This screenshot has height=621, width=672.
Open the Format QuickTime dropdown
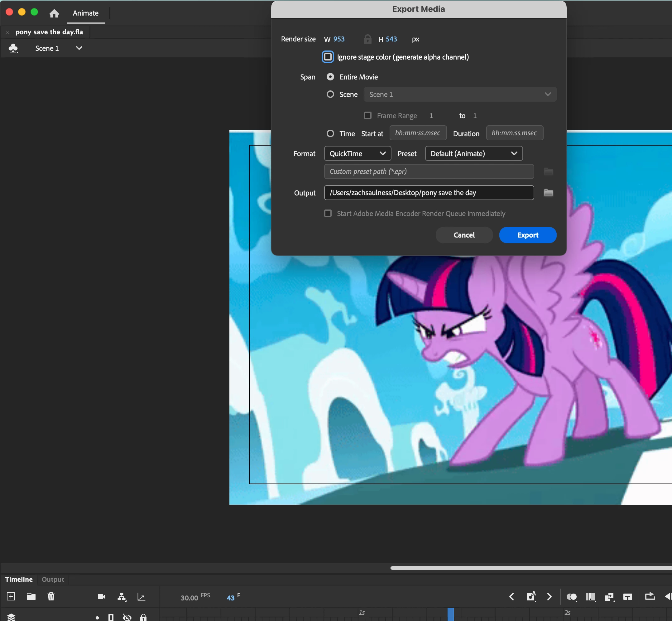click(x=357, y=154)
